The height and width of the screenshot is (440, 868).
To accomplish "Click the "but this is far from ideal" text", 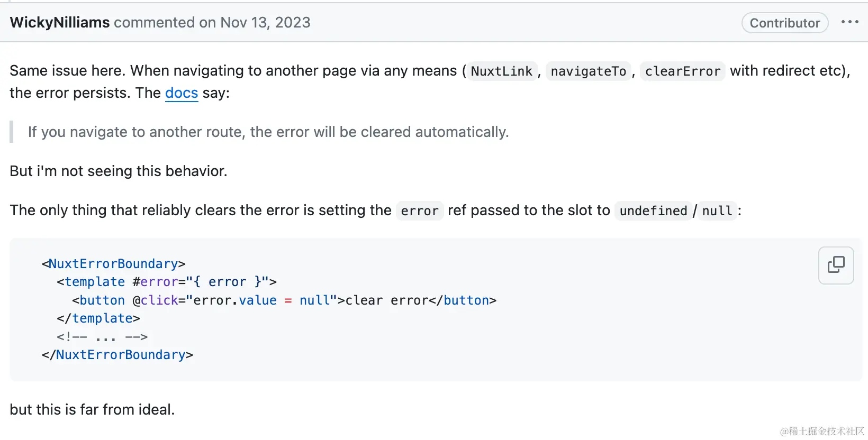I will (x=92, y=409).
